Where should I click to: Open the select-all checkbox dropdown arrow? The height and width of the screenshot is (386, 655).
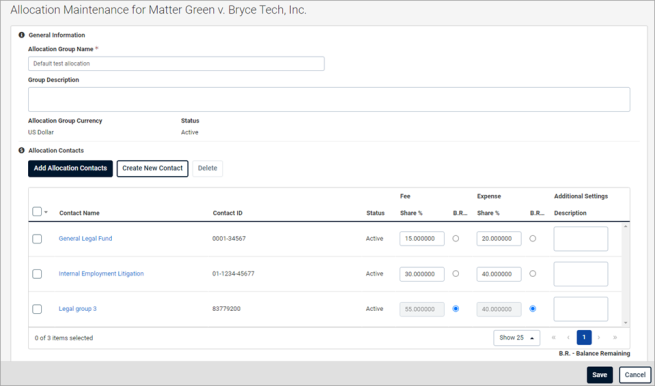(x=46, y=212)
